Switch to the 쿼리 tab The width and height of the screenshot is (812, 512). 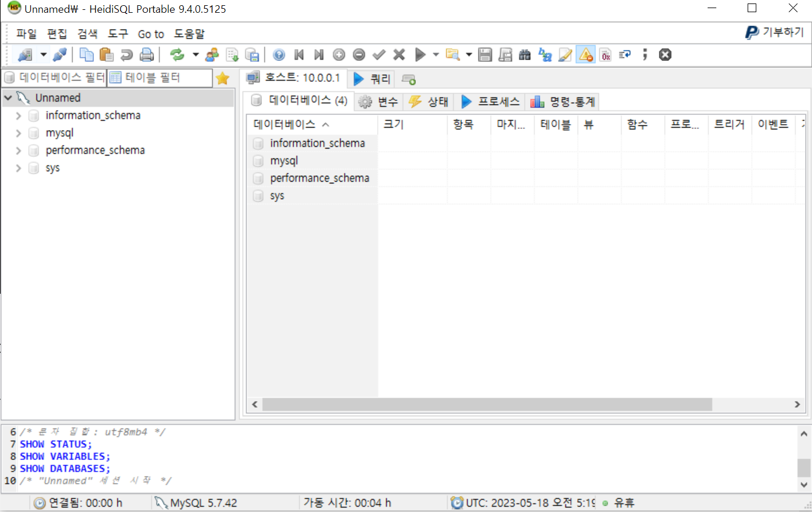pyautogui.click(x=372, y=78)
